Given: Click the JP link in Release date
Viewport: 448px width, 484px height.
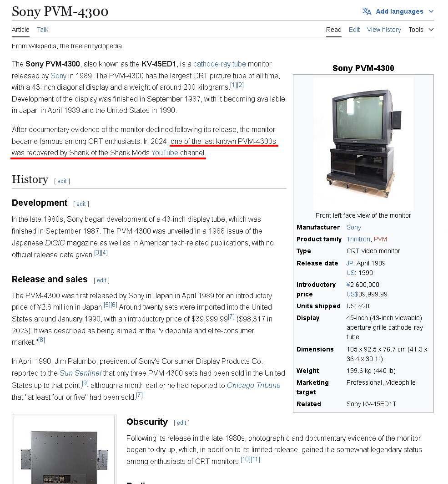Looking at the screenshot, I should point(350,263).
